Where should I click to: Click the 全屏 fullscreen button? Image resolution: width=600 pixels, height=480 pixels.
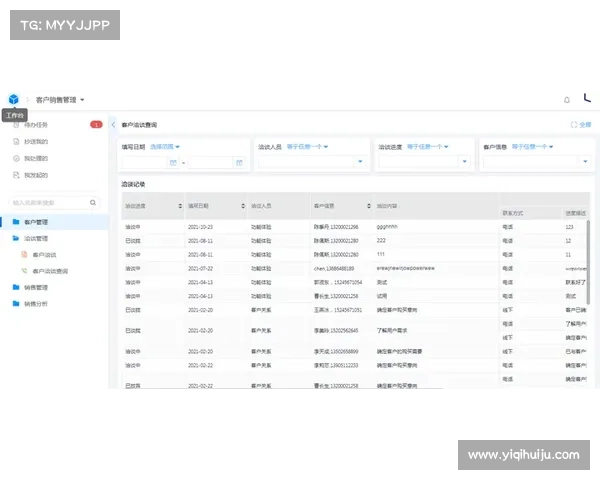coord(580,125)
